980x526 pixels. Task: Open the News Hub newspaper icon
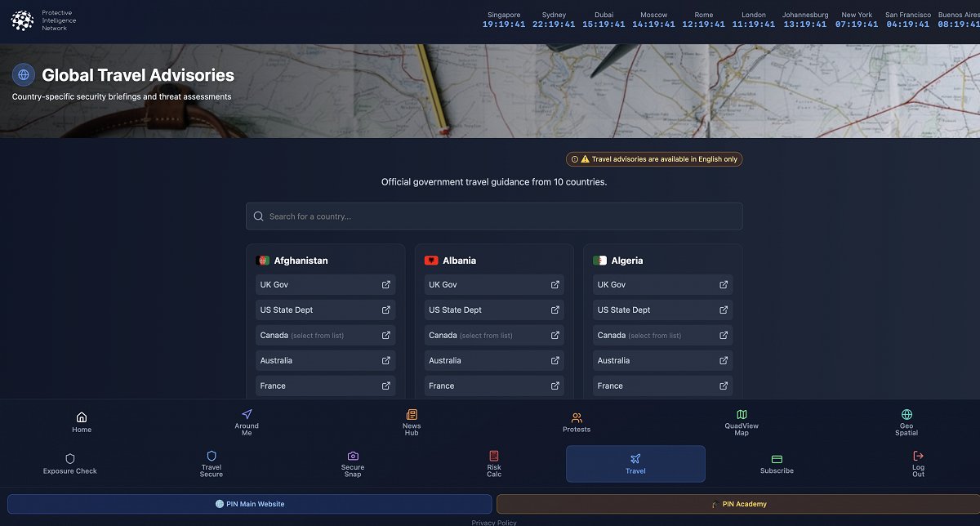[x=412, y=414]
